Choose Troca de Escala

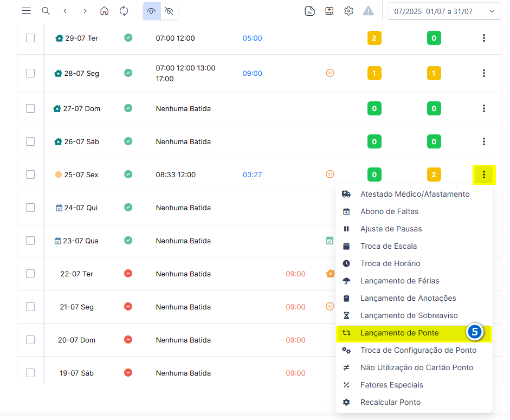tap(414, 246)
